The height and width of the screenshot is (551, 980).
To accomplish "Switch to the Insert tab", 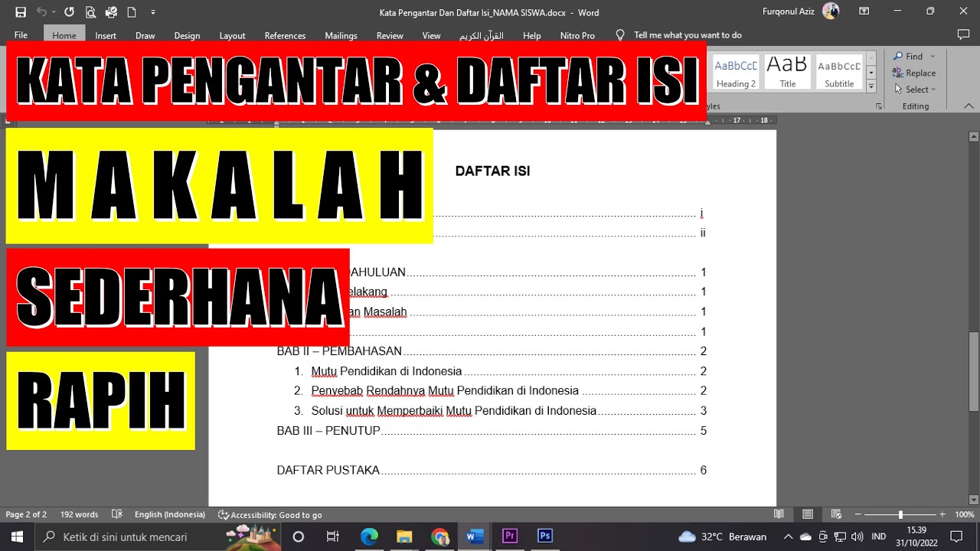I will tap(106, 35).
